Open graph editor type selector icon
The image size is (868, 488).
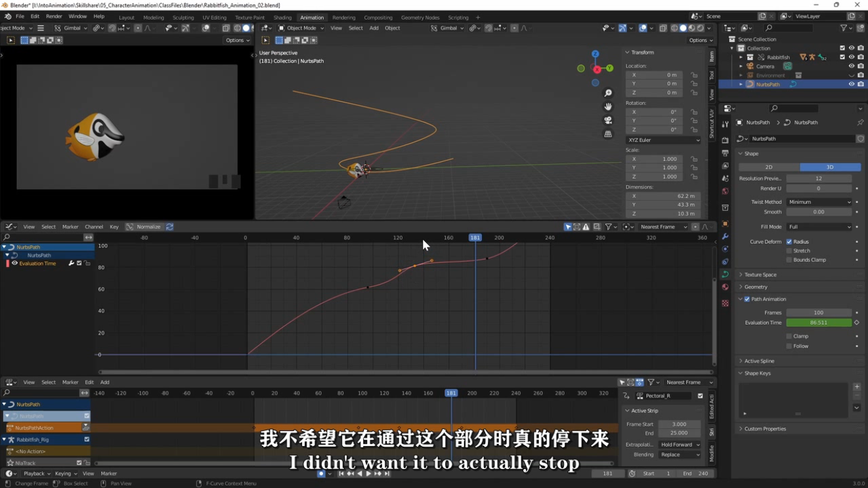pos(10,227)
